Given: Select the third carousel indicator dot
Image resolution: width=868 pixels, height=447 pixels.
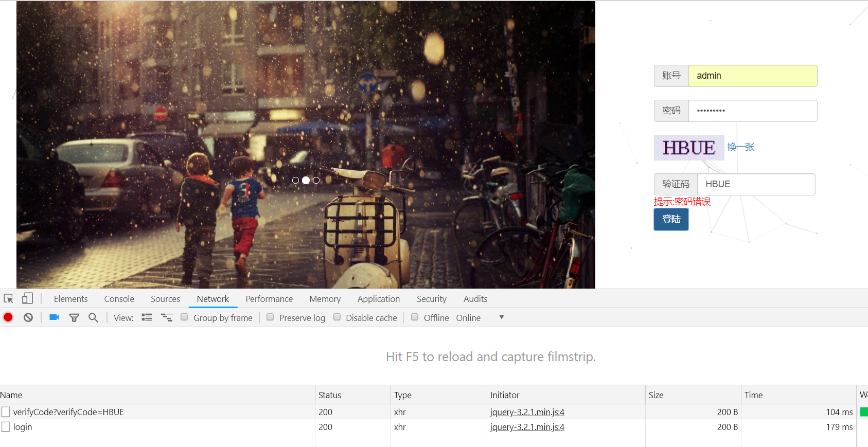Looking at the screenshot, I should [x=316, y=180].
